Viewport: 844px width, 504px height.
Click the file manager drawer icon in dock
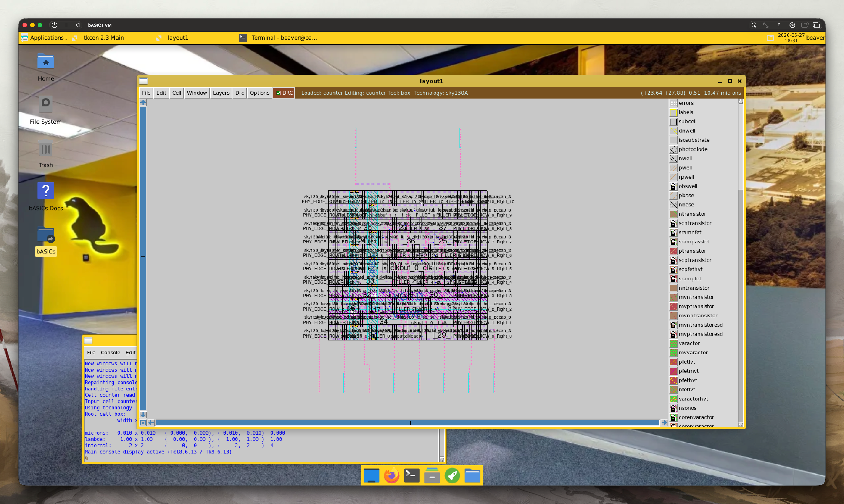432,475
